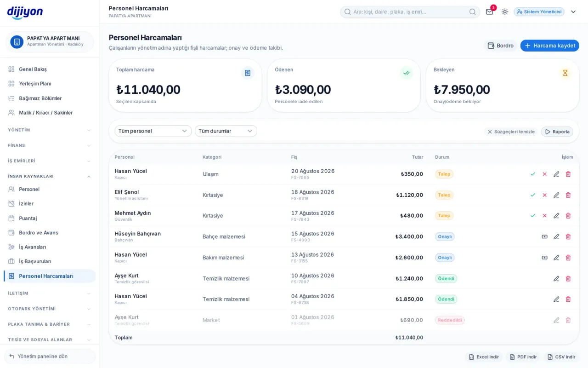Open the Bordro button
The image size is (588, 368).
click(x=500, y=46)
